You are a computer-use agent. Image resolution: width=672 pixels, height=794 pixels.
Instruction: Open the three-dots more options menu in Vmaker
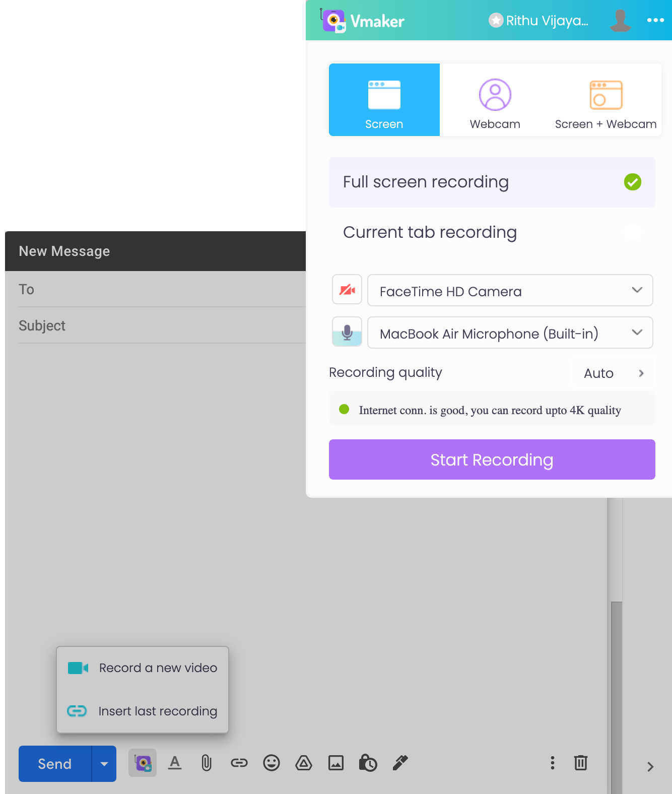[655, 20]
